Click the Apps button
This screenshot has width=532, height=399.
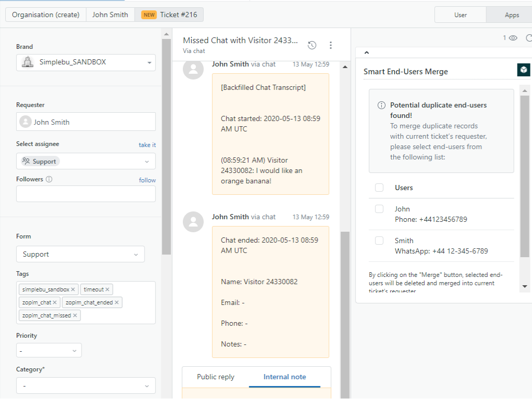[x=511, y=15]
